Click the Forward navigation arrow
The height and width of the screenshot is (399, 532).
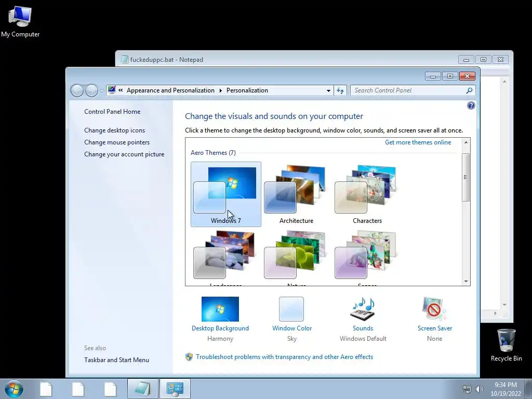[91, 90]
